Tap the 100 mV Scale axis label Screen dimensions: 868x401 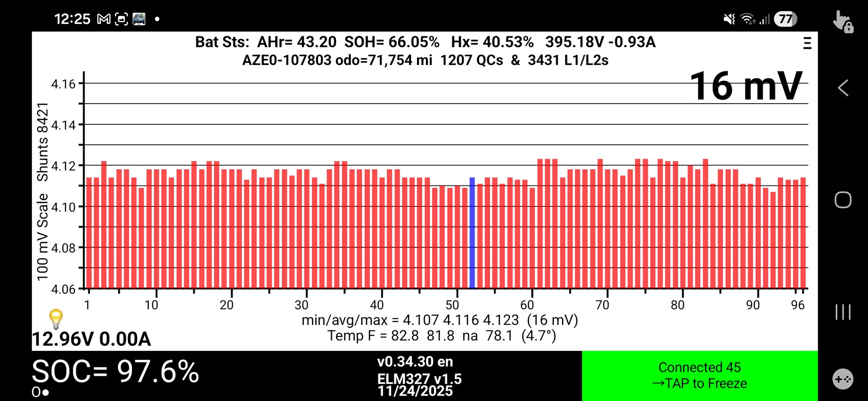tap(42, 237)
